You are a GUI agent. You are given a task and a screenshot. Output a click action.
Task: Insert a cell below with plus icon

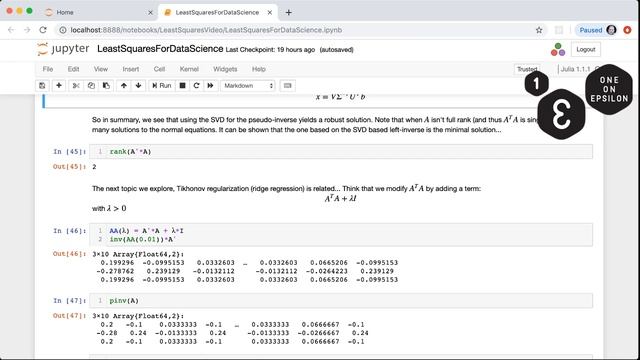pyautogui.click(x=59, y=86)
